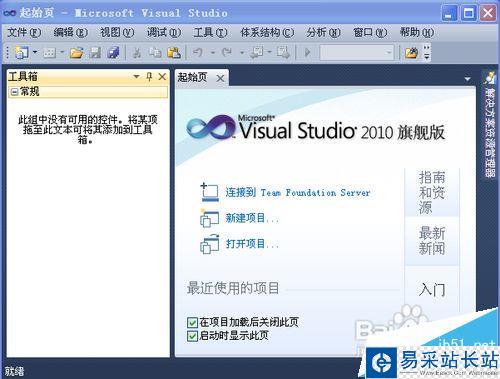Open the 指南和资源 start page tab
Image resolution: width=500 pixels, height=379 pixels.
coord(432,192)
